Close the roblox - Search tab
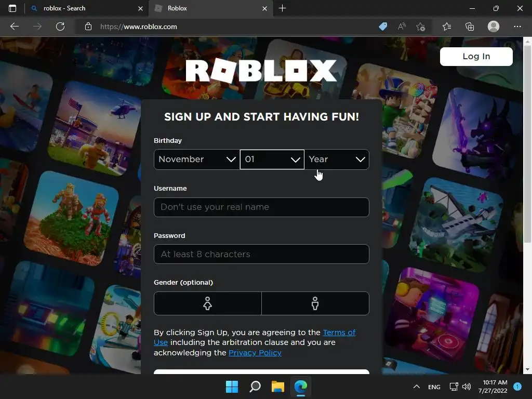Image resolution: width=532 pixels, height=399 pixels. (140, 8)
